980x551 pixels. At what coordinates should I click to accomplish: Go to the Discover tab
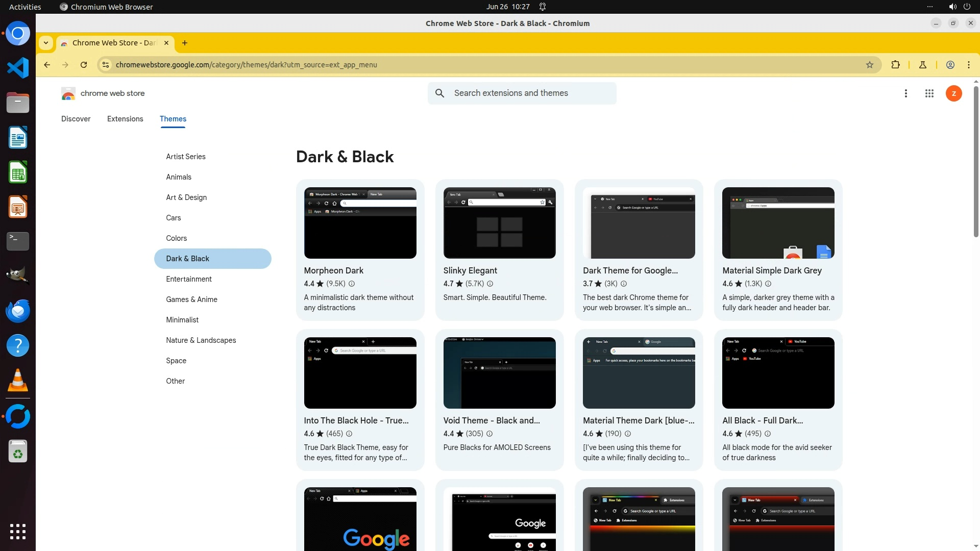tap(76, 119)
